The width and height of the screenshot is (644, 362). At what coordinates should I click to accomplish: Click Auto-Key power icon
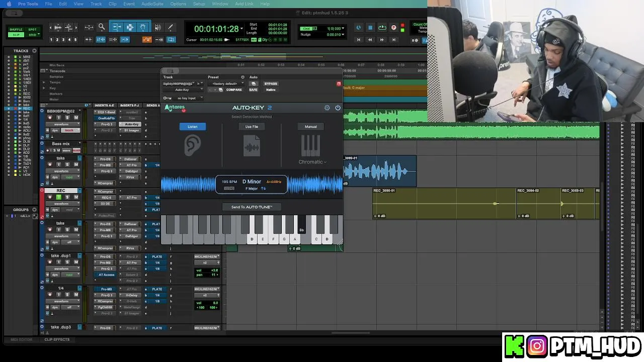[338, 108]
